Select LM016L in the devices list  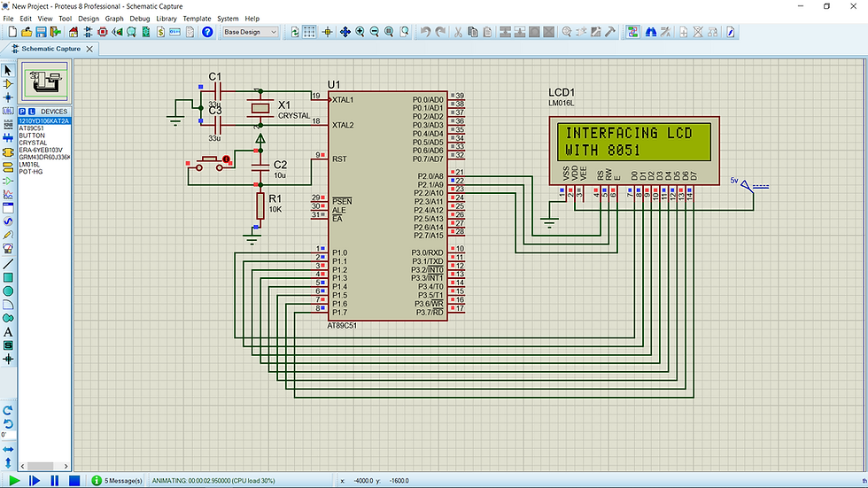(x=30, y=164)
